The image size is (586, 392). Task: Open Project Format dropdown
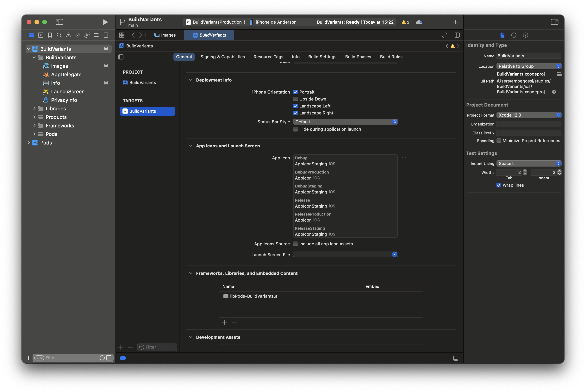click(529, 115)
